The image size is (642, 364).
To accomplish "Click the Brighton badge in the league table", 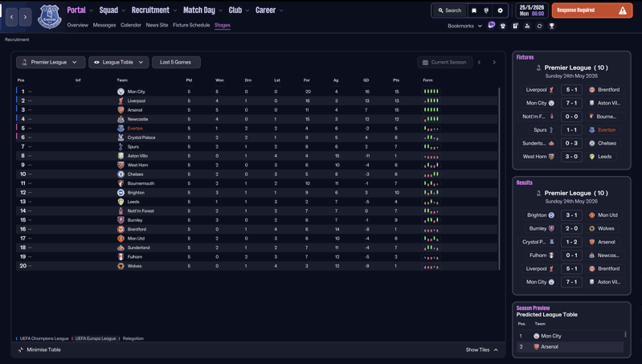I will [x=121, y=192].
